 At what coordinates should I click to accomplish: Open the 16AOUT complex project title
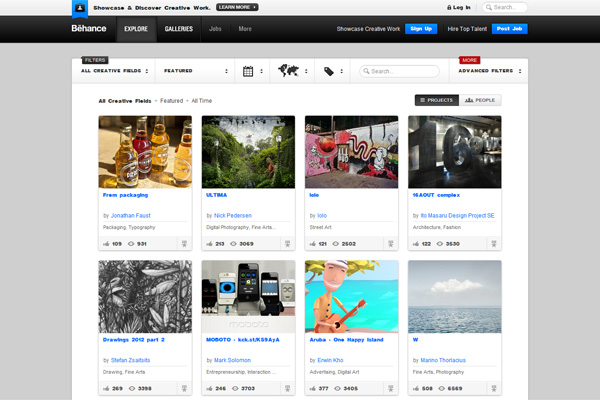[436, 195]
